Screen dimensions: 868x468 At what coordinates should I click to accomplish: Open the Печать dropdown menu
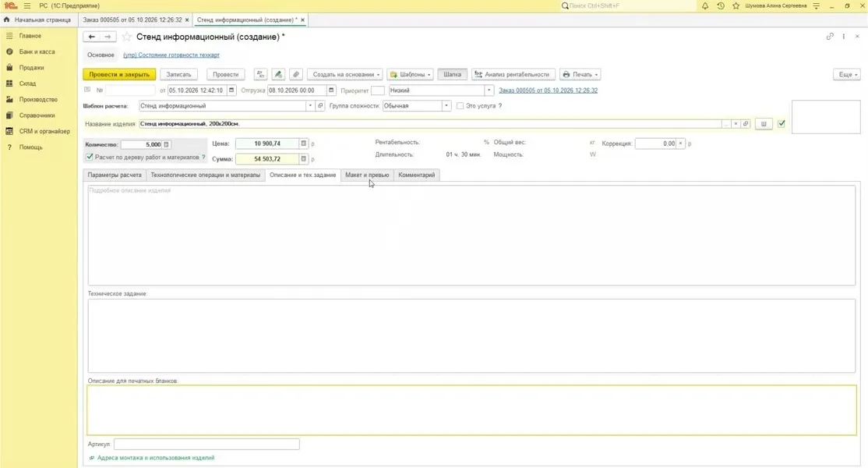pos(580,74)
